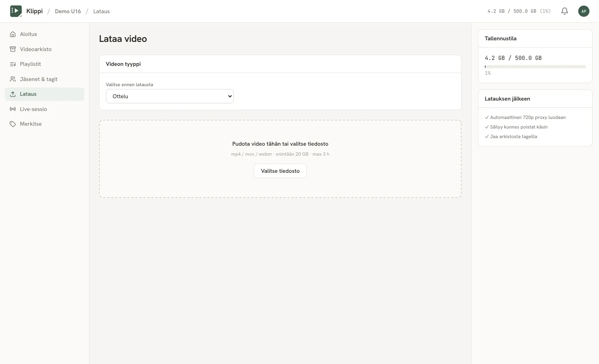Screen dimensions: 599x364
Task: Select the Lataus sidebar item
Action: [x=44, y=94]
